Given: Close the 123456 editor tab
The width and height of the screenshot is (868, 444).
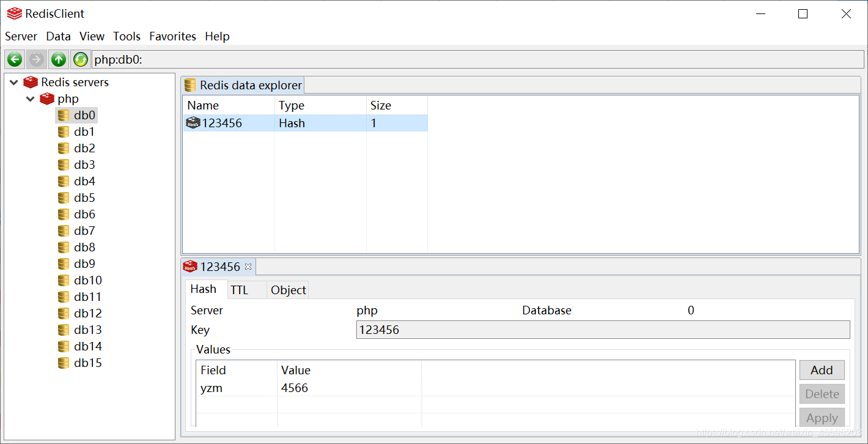Looking at the screenshot, I should point(248,267).
